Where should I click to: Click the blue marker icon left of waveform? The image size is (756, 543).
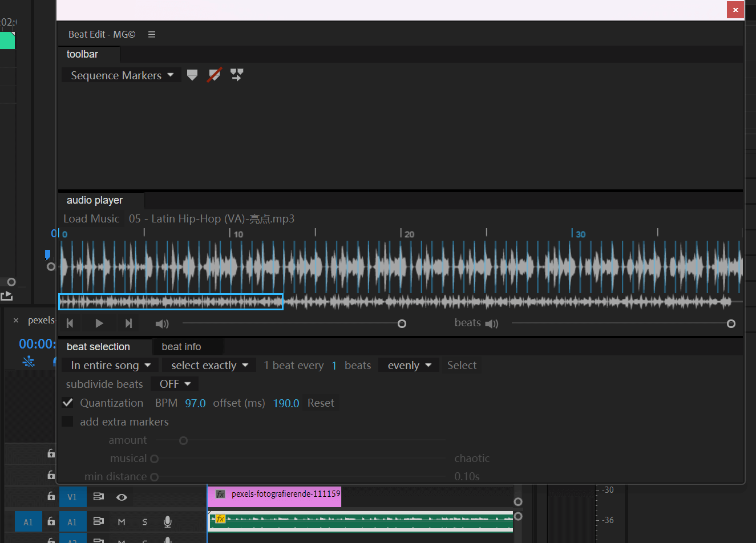click(47, 254)
